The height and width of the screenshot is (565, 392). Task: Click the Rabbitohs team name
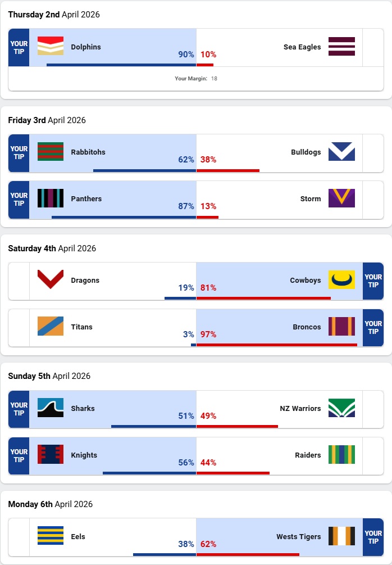point(88,152)
